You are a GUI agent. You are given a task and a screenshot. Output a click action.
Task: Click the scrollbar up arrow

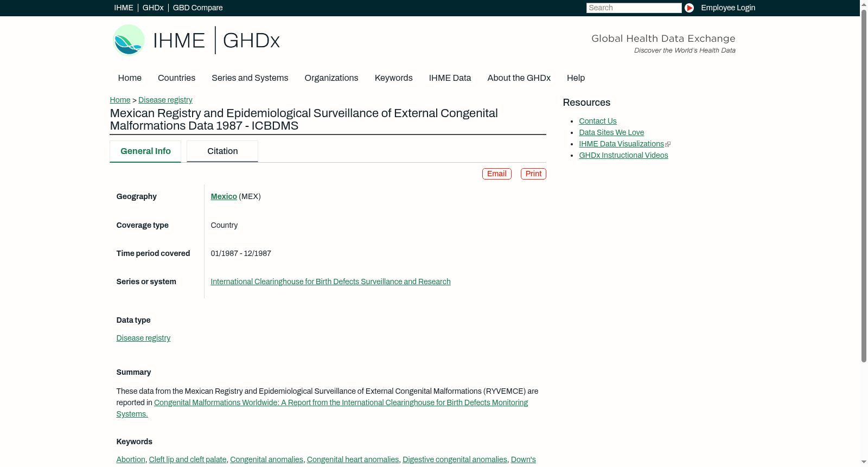[864, 4]
